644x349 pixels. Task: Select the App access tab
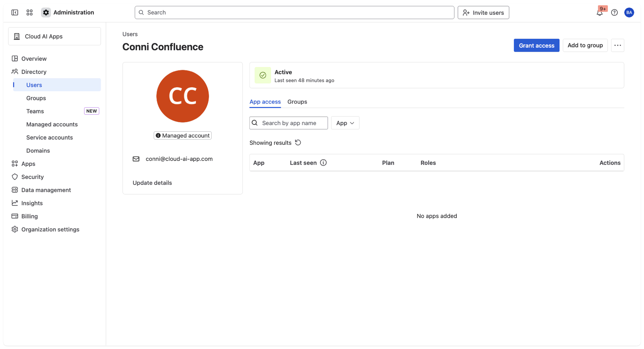[x=265, y=102]
